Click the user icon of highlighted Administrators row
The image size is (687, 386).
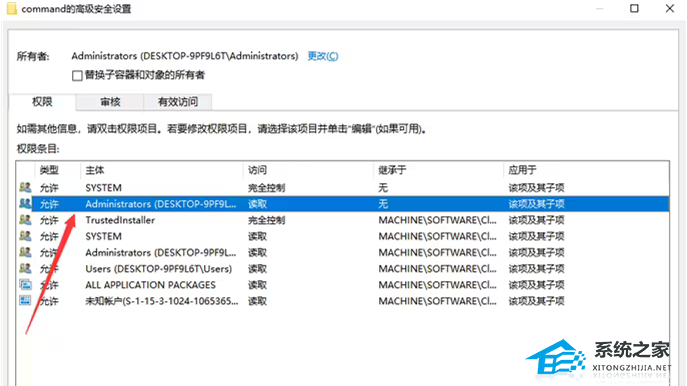pyautogui.click(x=25, y=204)
